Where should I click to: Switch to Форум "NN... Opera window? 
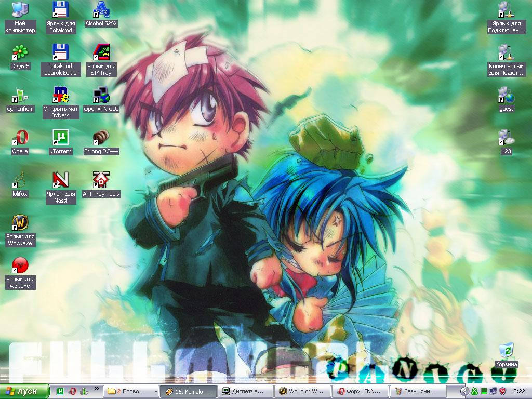coord(360,392)
